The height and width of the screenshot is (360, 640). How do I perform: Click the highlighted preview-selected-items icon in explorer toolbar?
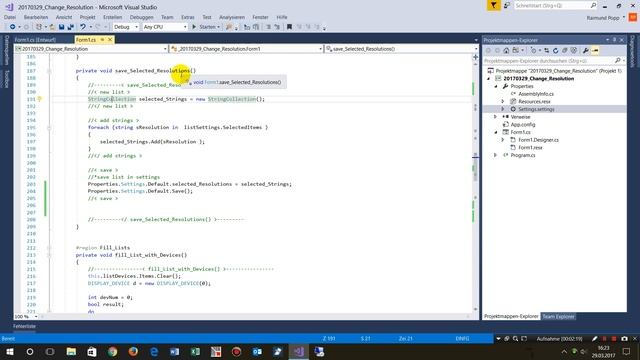click(x=595, y=51)
